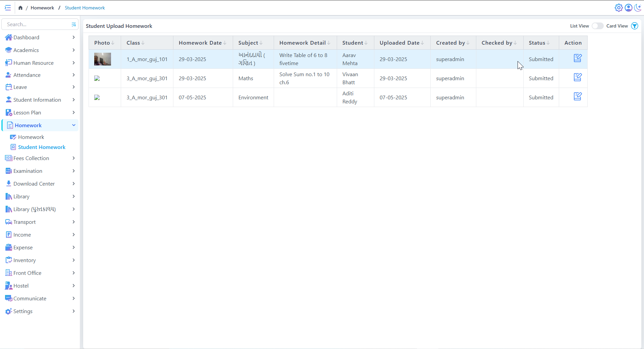
Task: Click the settings gear icon in top bar
Action: pyautogui.click(x=619, y=8)
